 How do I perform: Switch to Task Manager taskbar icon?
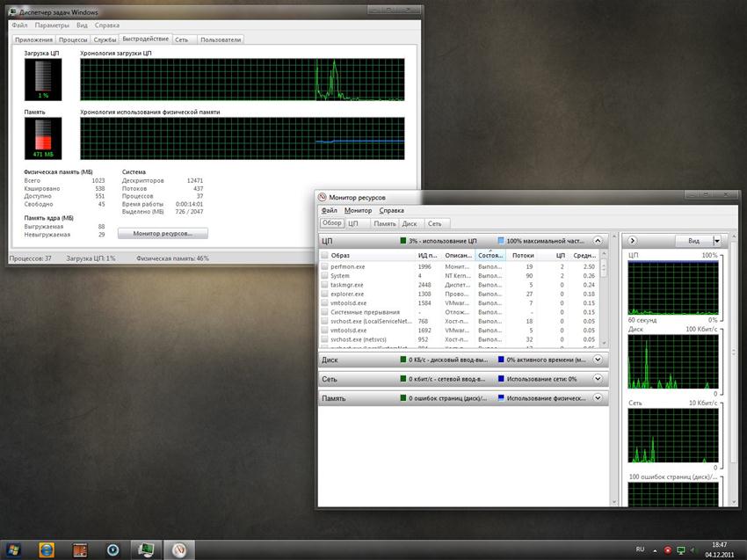pyautogui.click(x=145, y=549)
